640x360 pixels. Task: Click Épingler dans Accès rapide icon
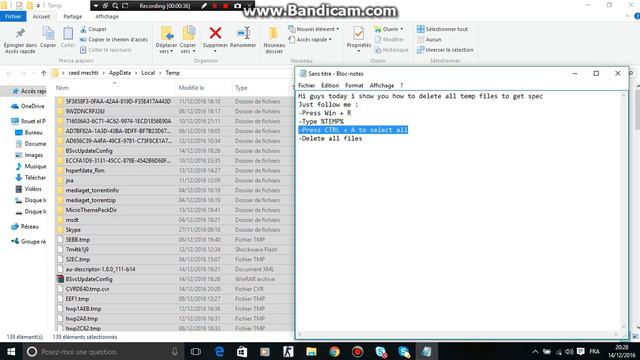[20, 33]
